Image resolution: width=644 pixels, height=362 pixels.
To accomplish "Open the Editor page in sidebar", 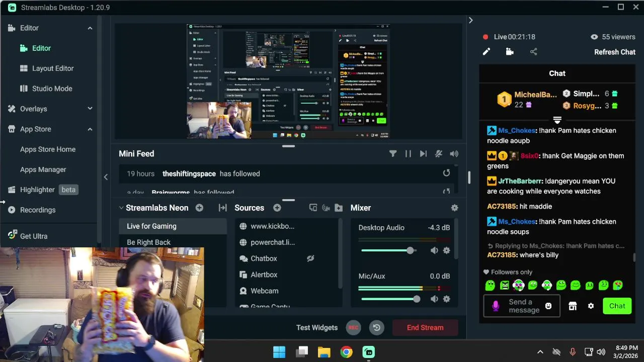I will pyautogui.click(x=41, y=48).
